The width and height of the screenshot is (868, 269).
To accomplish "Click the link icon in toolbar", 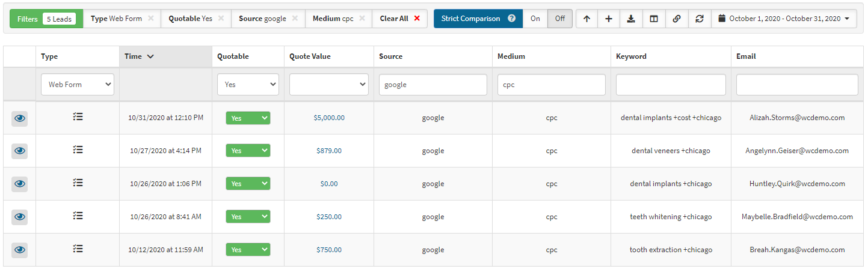I will pos(677,19).
